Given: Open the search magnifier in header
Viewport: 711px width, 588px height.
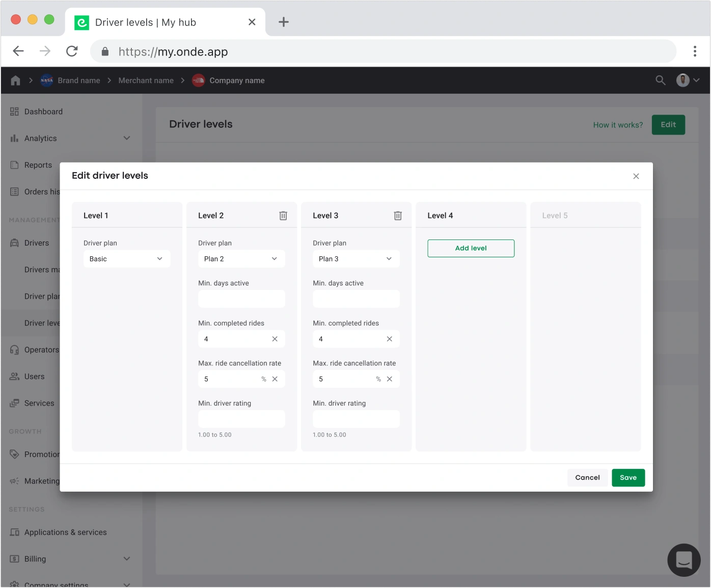Looking at the screenshot, I should coord(660,81).
